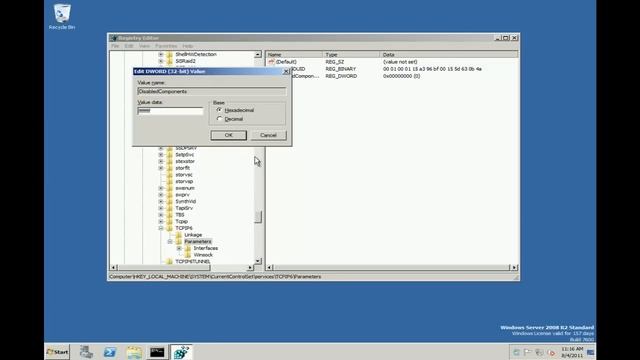
Task: Click the Action Center flag tray icon
Action: point(528,352)
